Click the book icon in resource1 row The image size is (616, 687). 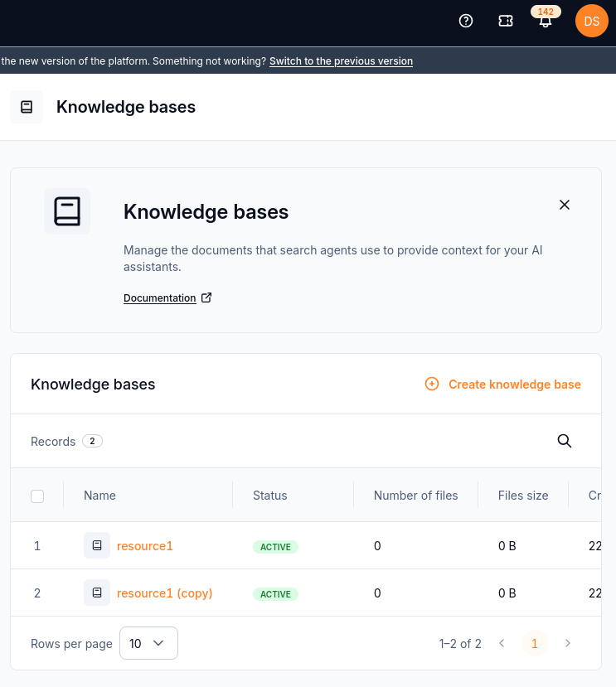pos(97,545)
